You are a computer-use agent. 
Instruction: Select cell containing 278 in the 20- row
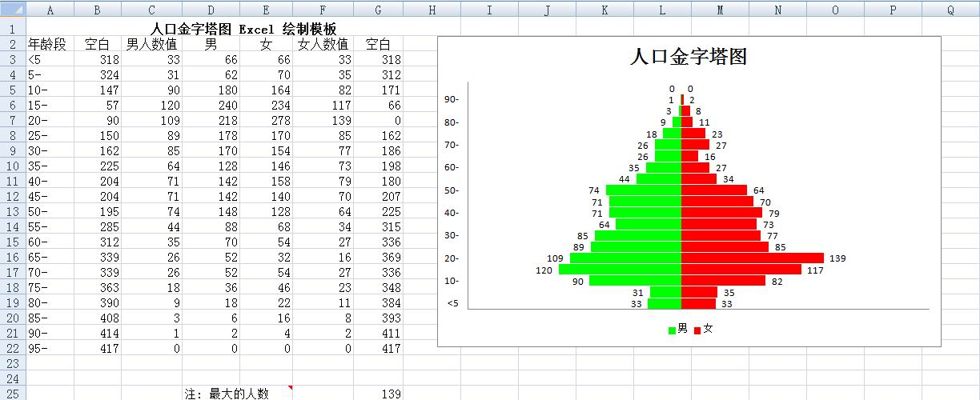tap(266, 120)
